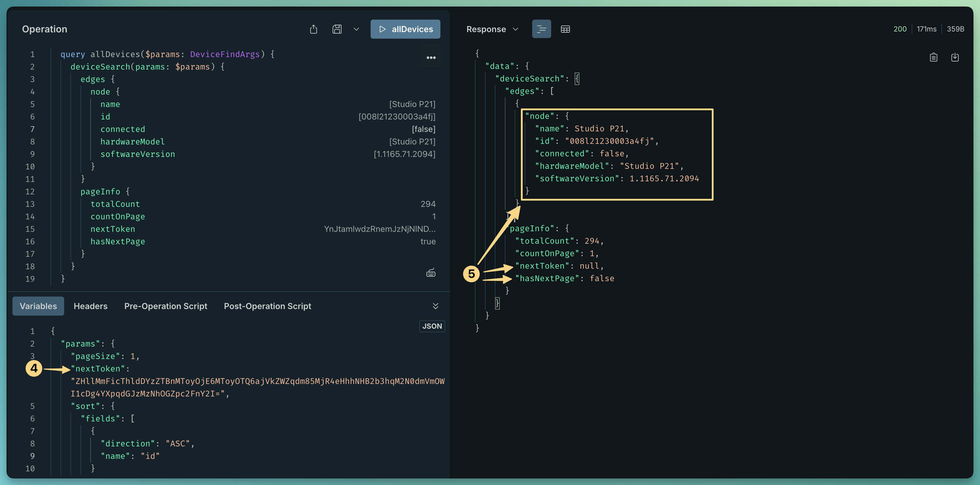The height and width of the screenshot is (485, 980).
Task: Collapse the variables panel with double chevron
Action: [436, 306]
